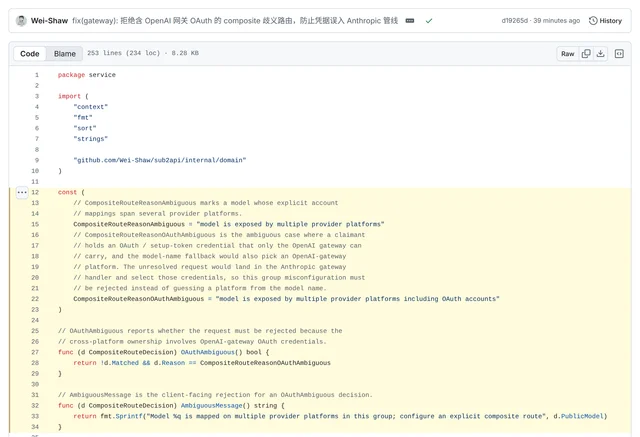Screen dimensions: 640x437
Task: Copy raw file contents icon
Action: click(x=586, y=53)
